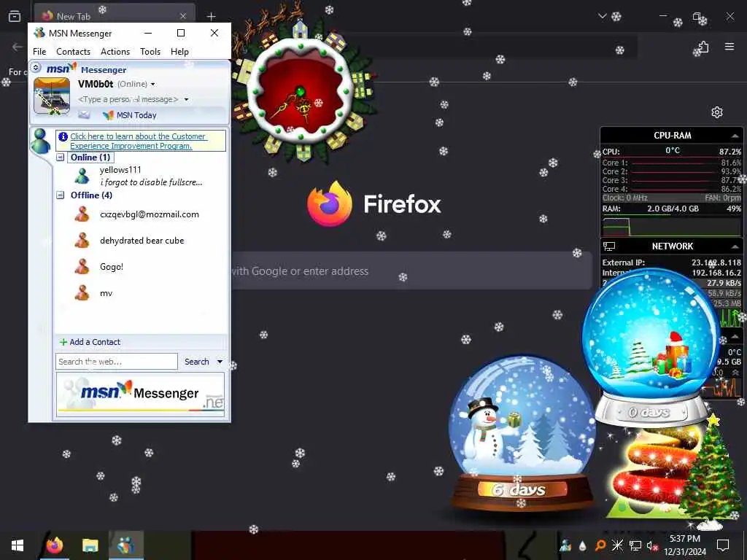Click the Contacts tab buddy icon on the sidebar
The height and width of the screenshot is (560, 747).
pyautogui.click(x=41, y=141)
